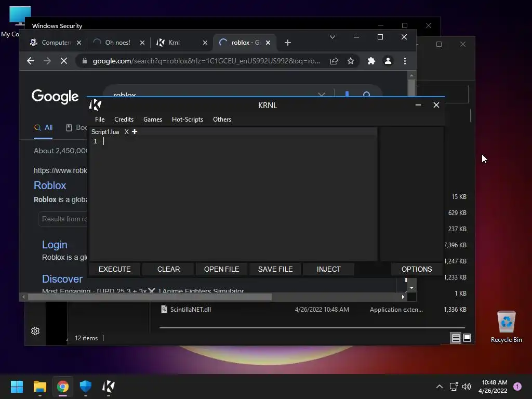The height and width of the screenshot is (399, 532).
Task: Open the Recycle Bin desktop icon
Action: click(506, 326)
